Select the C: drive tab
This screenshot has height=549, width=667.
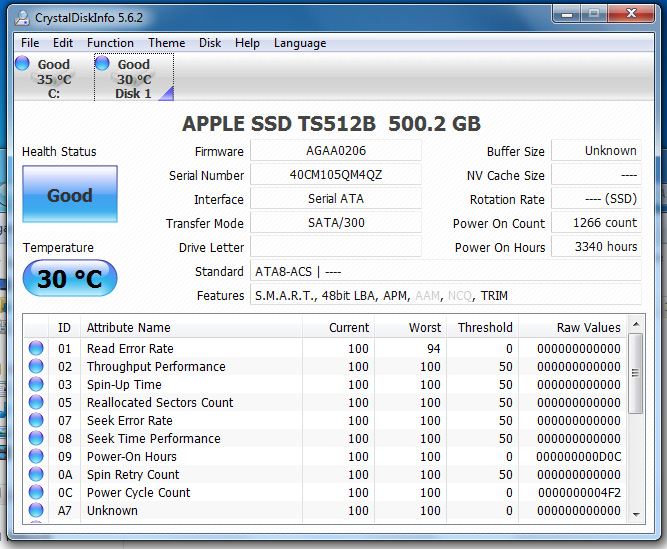click(53, 78)
